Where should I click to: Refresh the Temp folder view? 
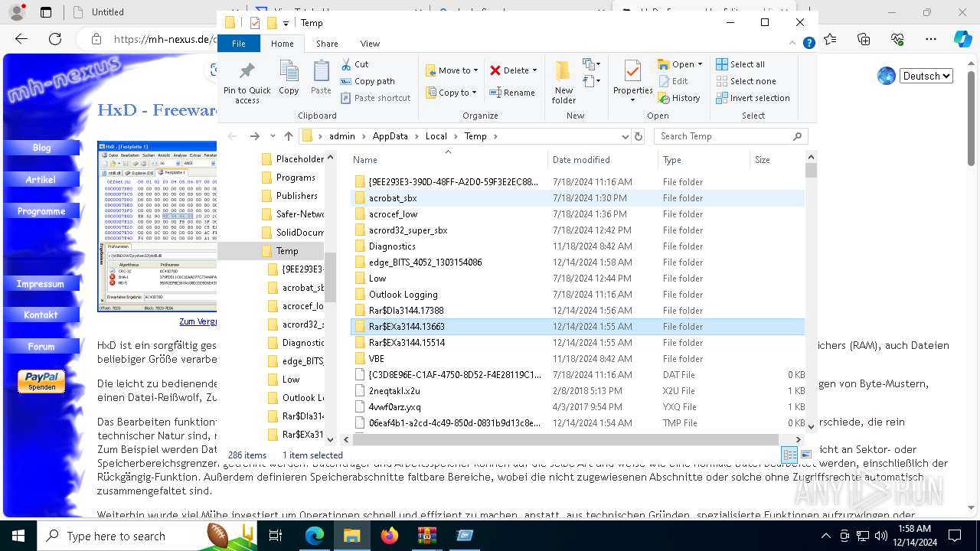pos(639,136)
